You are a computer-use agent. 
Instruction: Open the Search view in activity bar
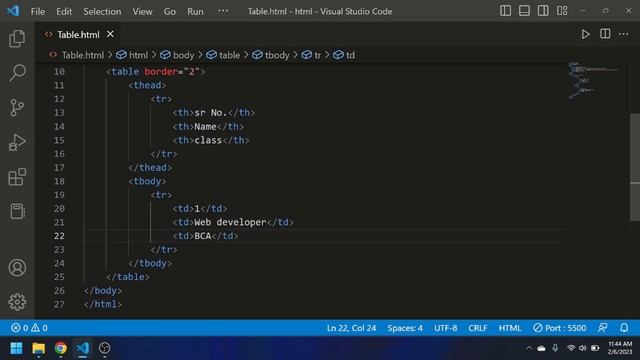[17, 73]
